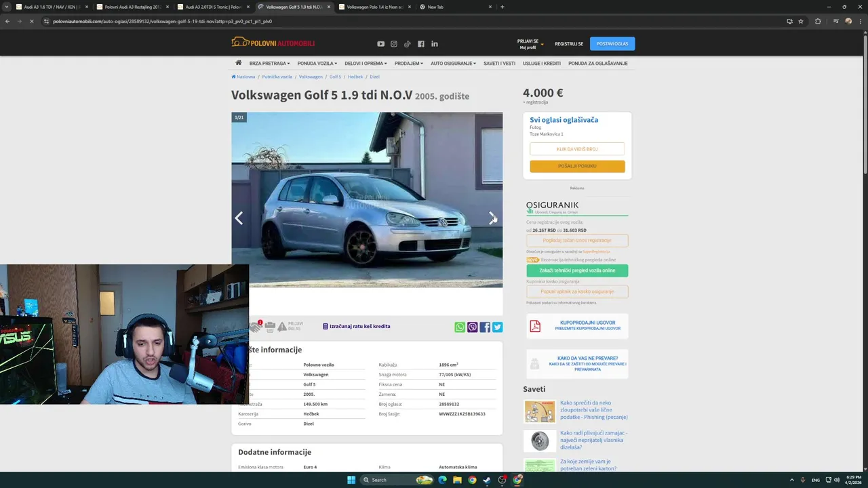Click the taskbar Search box
Image resolution: width=868 pixels, height=488 pixels.
click(397, 480)
